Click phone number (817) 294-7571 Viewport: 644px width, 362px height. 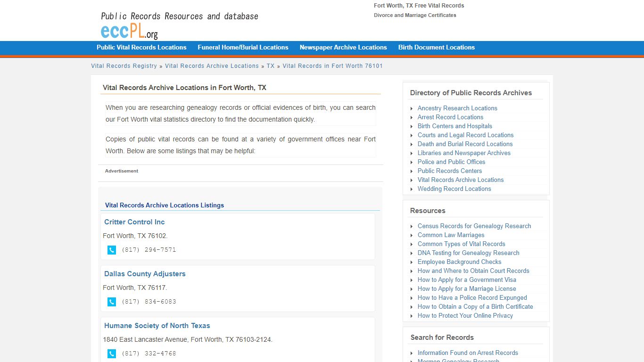149,250
